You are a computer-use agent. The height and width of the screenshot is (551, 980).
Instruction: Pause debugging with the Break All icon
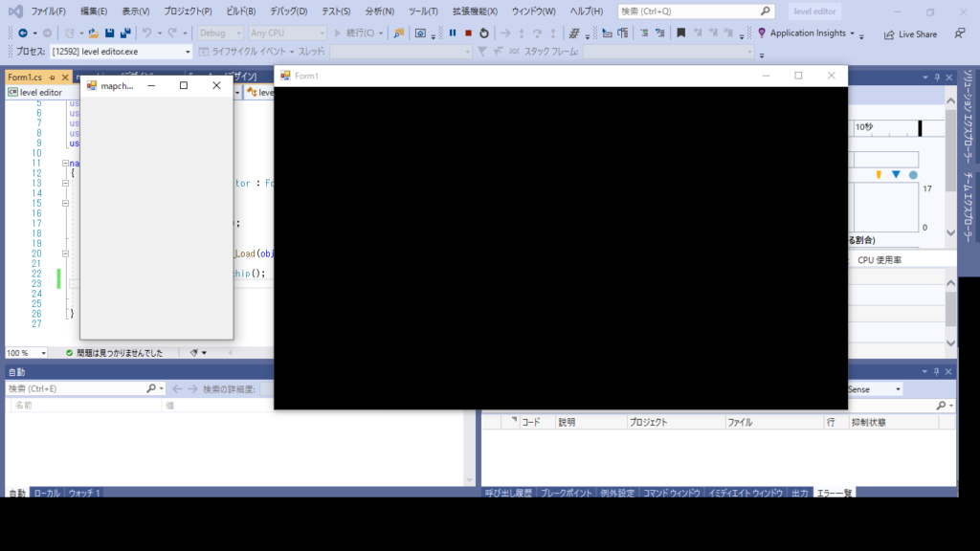[x=453, y=33]
